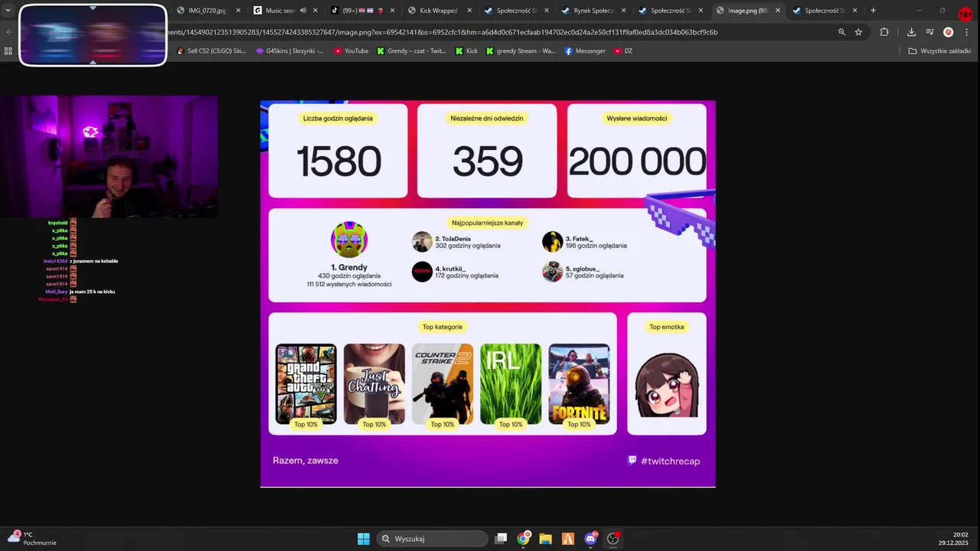
Task: Open the orange app icon in taskbar
Action: [568, 539]
